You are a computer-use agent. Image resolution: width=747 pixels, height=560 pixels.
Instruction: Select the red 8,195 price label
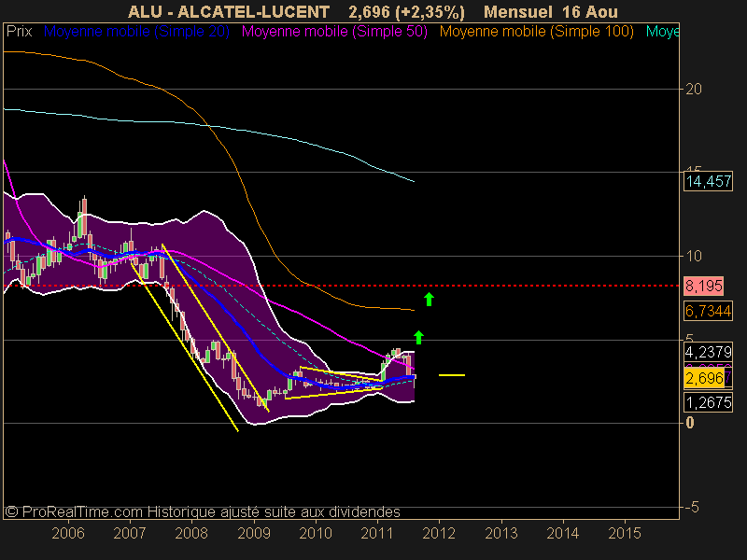(x=704, y=286)
